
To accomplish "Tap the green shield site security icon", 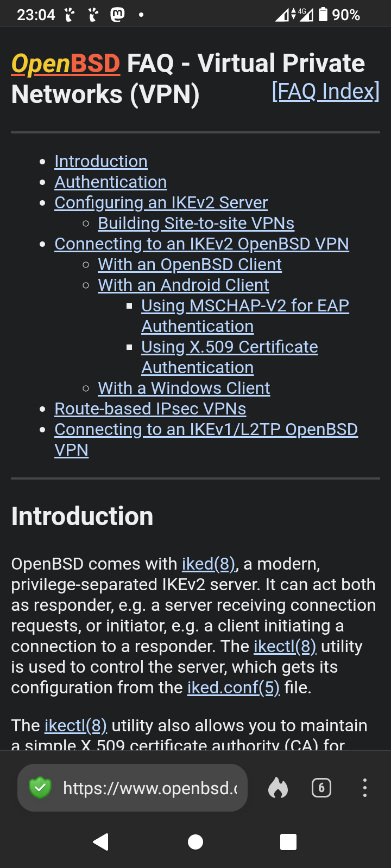I will tap(40, 788).
